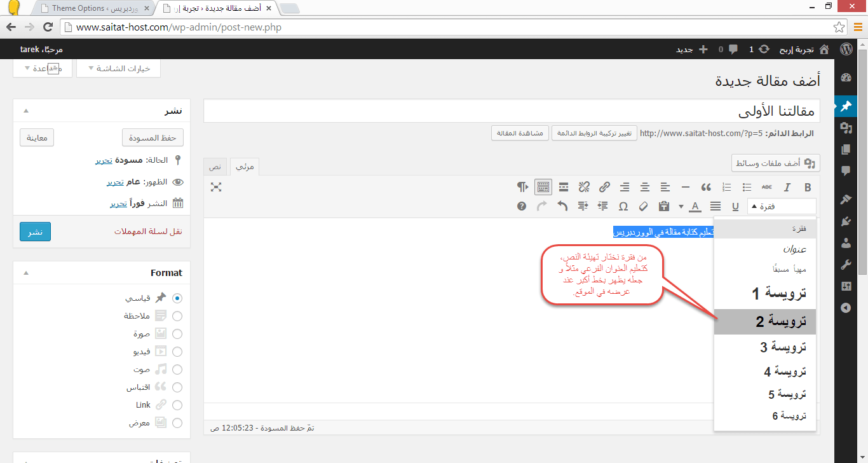This screenshot has height=463, width=868.
Task: Clear formatting with the eraser icon
Action: point(644,206)
